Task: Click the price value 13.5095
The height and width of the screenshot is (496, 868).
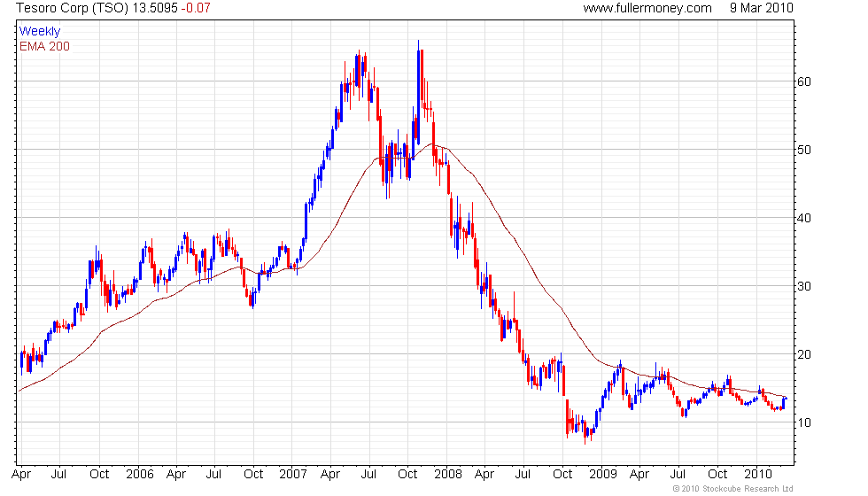Action: [x=155, y=8]
